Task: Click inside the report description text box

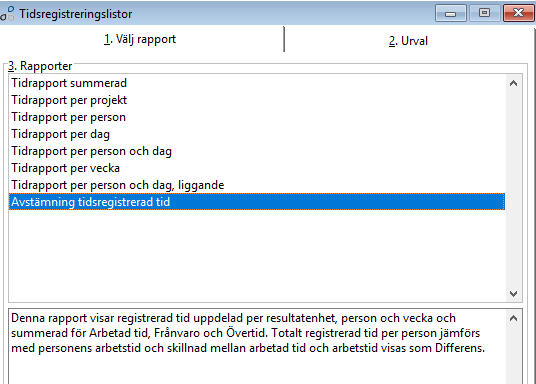Action: [257, 346]
